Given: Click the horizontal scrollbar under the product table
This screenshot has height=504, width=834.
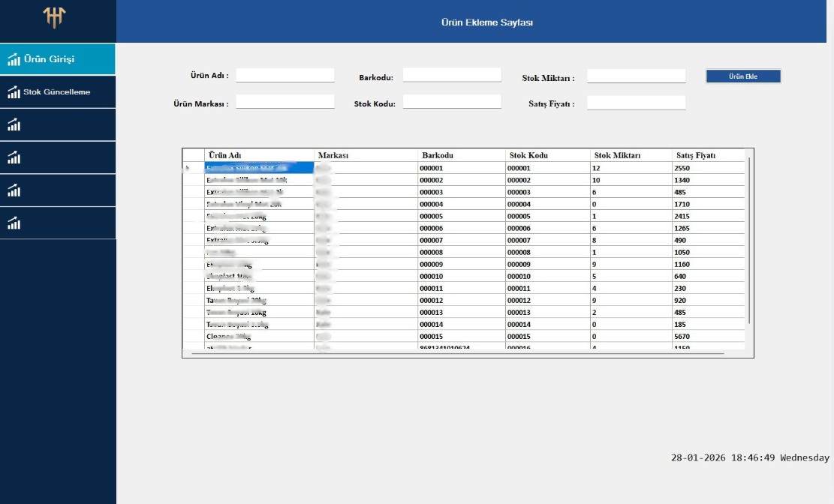Looking at the screenshot, I should pos(458,352).
